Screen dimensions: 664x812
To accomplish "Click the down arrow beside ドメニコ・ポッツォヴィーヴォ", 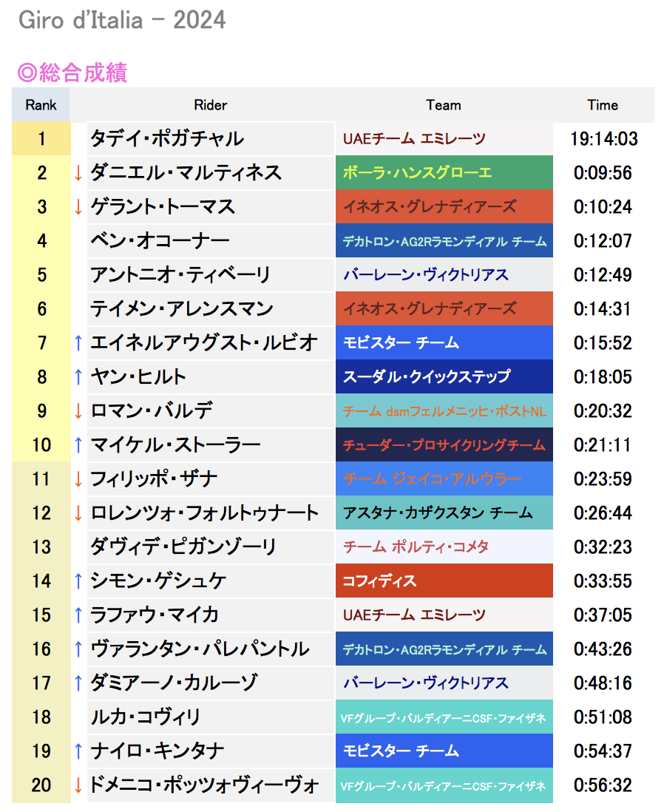I will coord(78,785).
